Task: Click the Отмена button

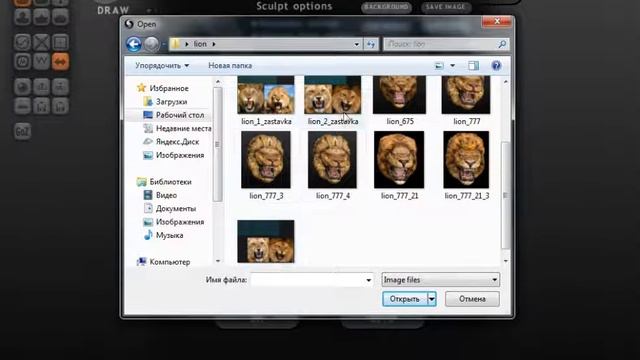Action: coord(472,299)
